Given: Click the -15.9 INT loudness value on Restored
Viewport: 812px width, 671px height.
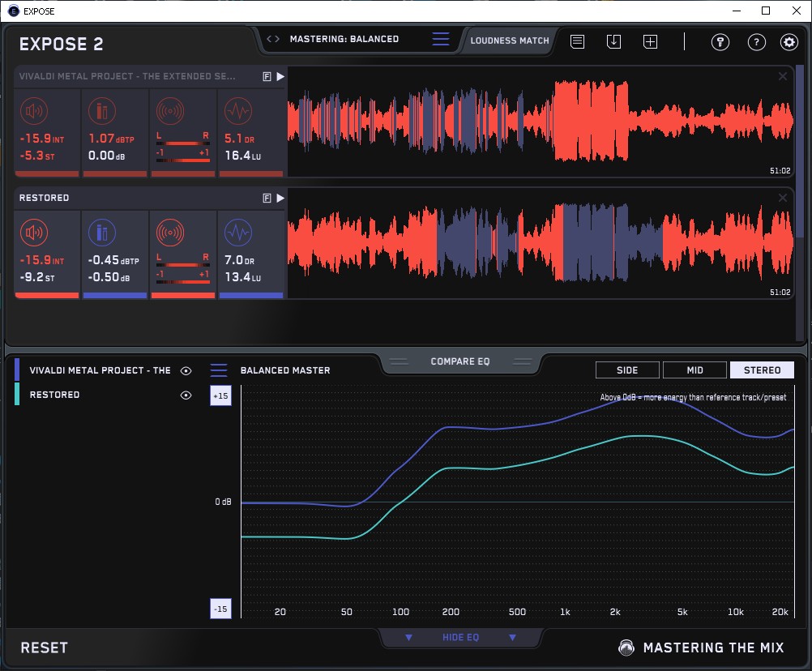Looking at the screenshot, I should coord(42,260).
